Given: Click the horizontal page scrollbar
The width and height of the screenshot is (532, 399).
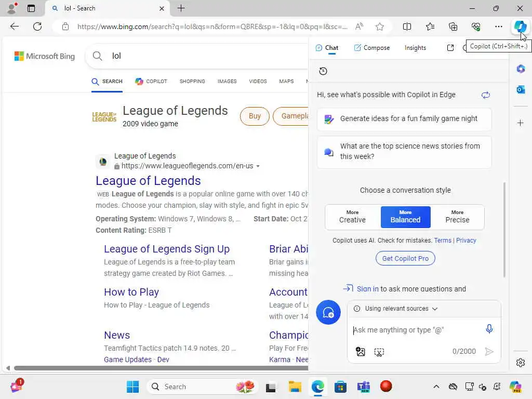Looking at the screenshot, I should pyautogui.click(x=161, y=368).
